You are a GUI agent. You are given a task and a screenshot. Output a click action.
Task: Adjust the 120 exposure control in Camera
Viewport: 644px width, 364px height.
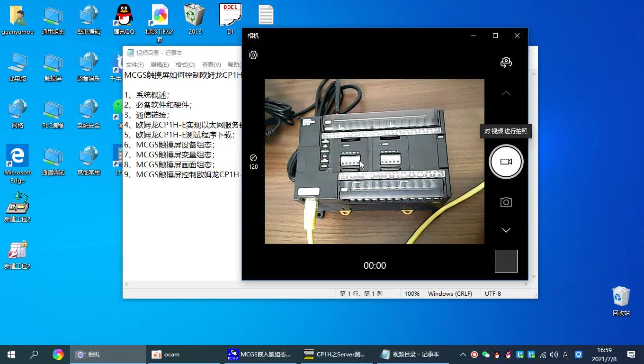click(253, 161)
